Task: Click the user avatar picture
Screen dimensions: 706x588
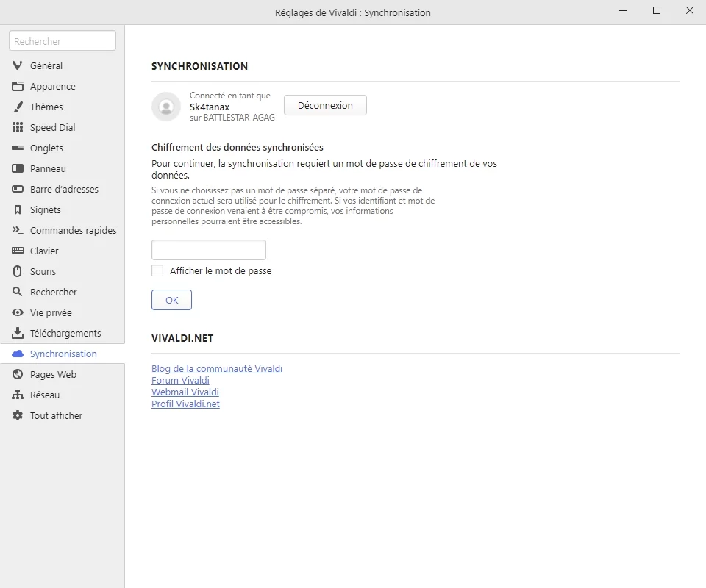Action: (166, 107)
